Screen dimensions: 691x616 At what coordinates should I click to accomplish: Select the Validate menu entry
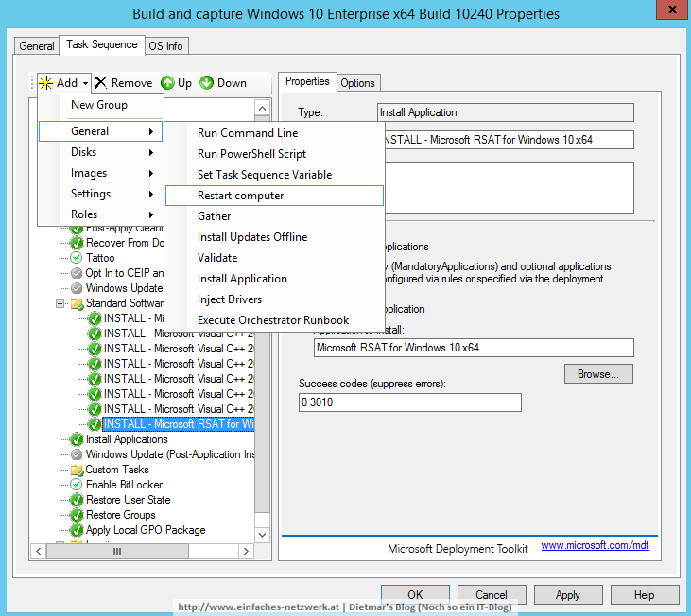(274, 258)
